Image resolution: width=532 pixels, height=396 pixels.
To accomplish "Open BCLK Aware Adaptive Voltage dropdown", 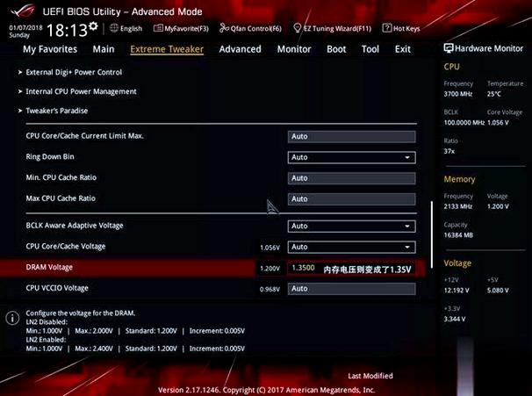I will tap(351, 227).
